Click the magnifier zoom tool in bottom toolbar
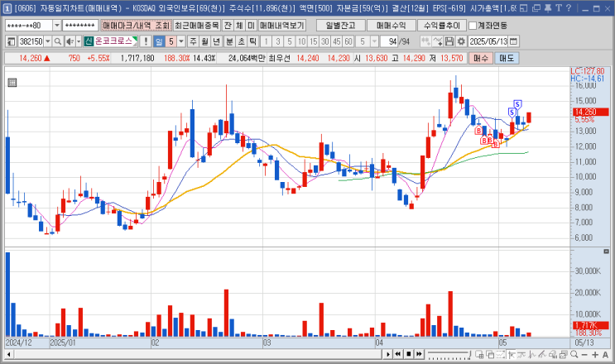615x364 pixels. point(574,354)
